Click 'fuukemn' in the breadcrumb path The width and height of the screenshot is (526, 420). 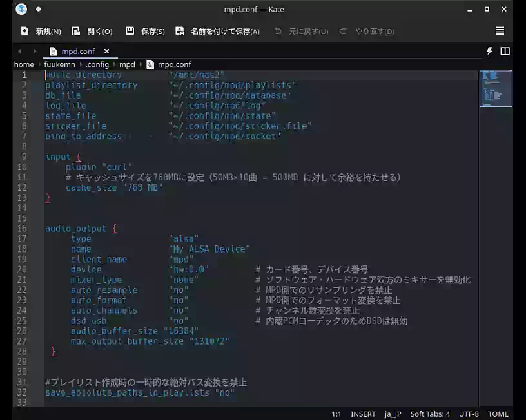tap(59, 64)
